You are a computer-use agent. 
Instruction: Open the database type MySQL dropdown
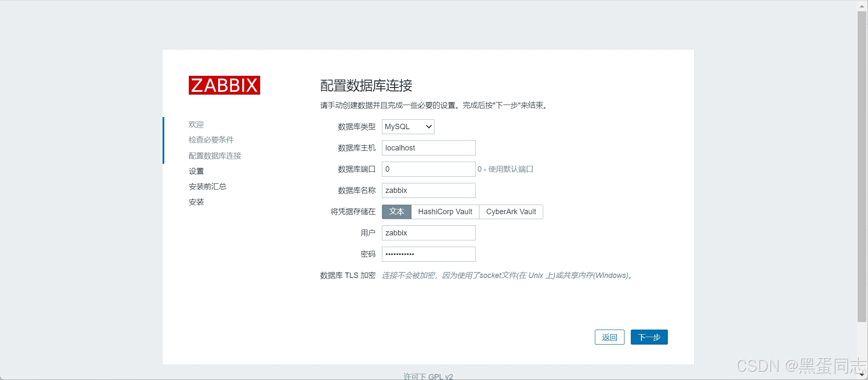[408, 127]
